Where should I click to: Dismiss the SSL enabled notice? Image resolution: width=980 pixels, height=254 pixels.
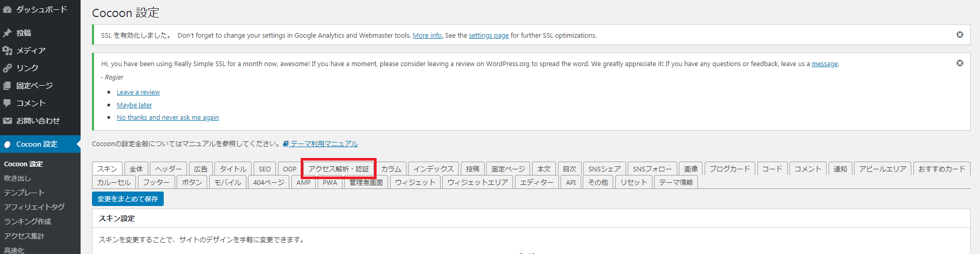pyautogui.click(x=960, y=35)
